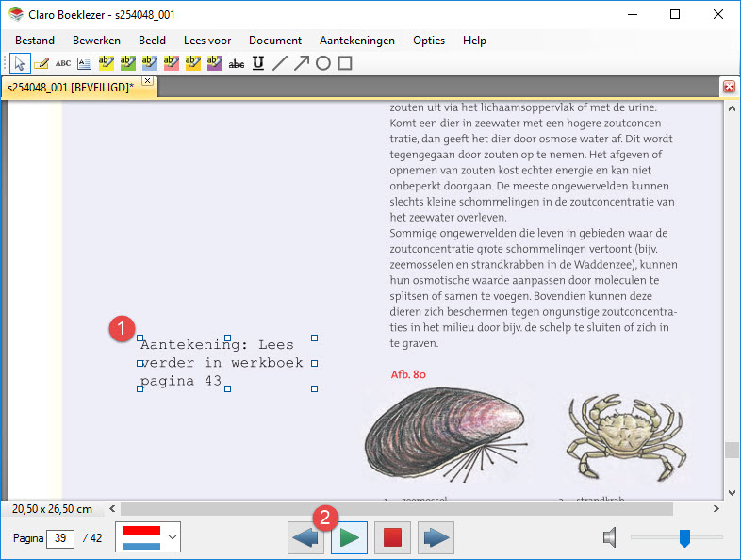The image size is (741, 560).
Task: Choose the blue highlighter
Action: click(149, 63)
